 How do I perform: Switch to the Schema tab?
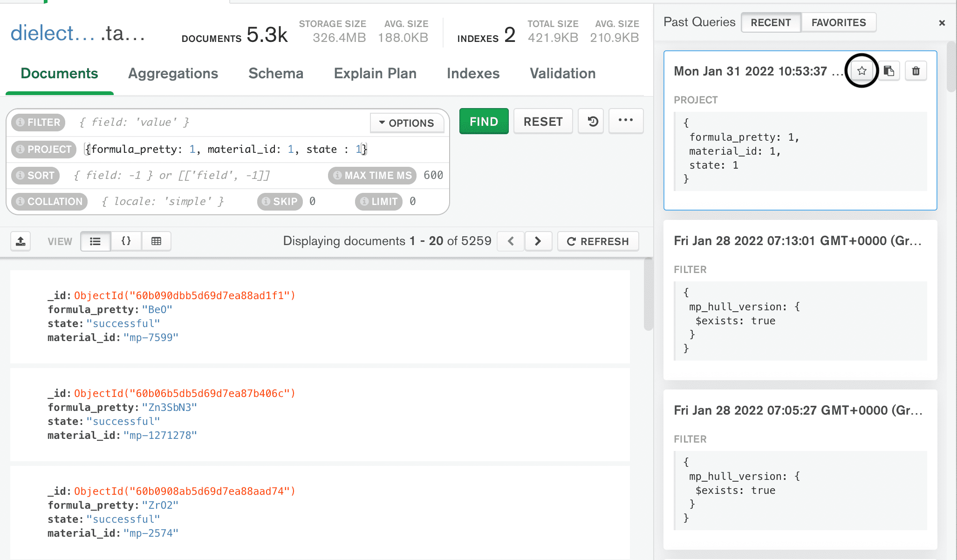pyautogui.click(x=276, y=73)
